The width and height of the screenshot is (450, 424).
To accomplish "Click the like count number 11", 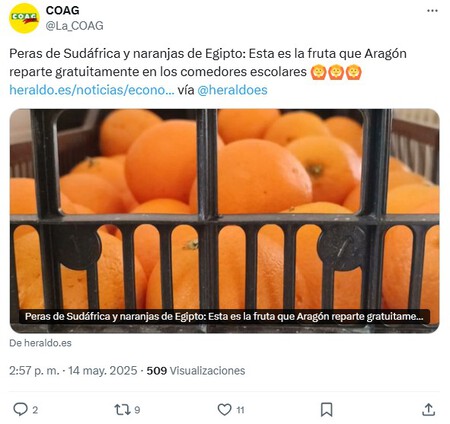I will tap(240, 410).
